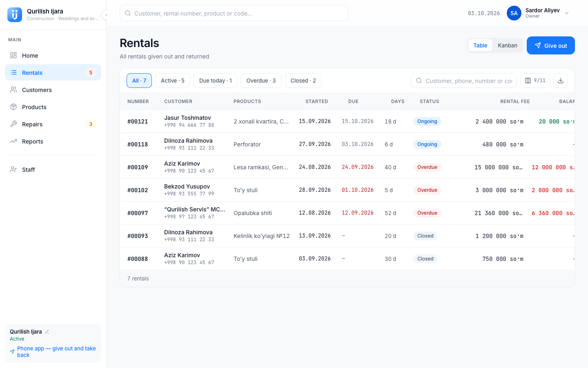Select the All · 7 filter
The width and height of the screenshot is (588, 368).
[x=139, y=81]
